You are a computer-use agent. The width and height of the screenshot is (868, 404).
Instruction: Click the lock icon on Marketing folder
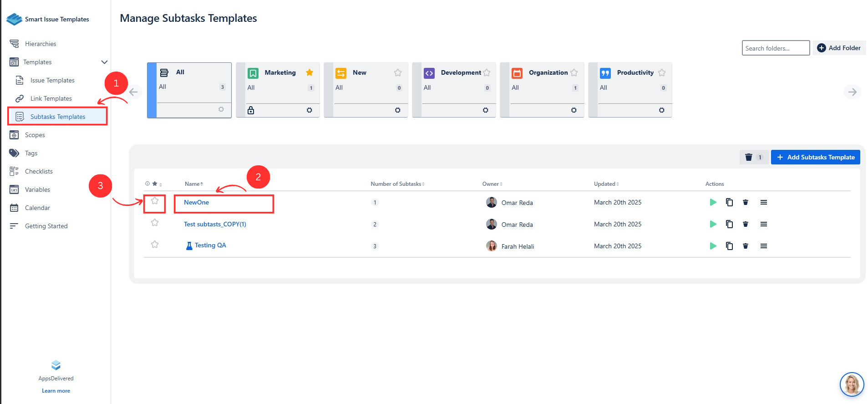(x=251, y=110)
